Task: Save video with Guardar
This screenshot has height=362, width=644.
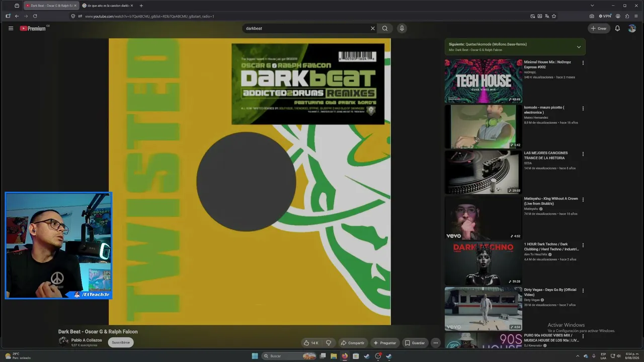Action: point(415,343)
